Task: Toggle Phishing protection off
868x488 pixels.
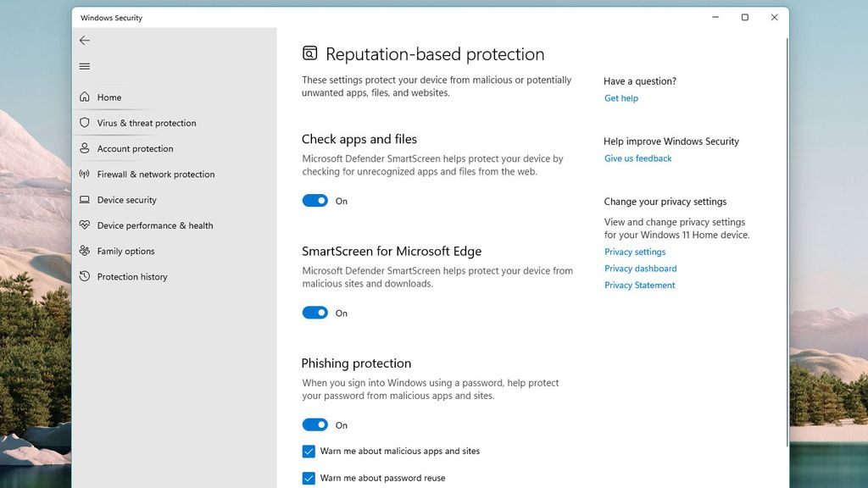Action: pyautogui.click(x=314, y=424)
